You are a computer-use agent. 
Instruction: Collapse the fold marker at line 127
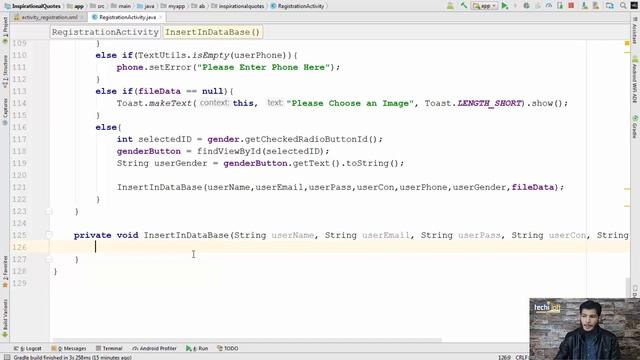click(x=49, y=259)
